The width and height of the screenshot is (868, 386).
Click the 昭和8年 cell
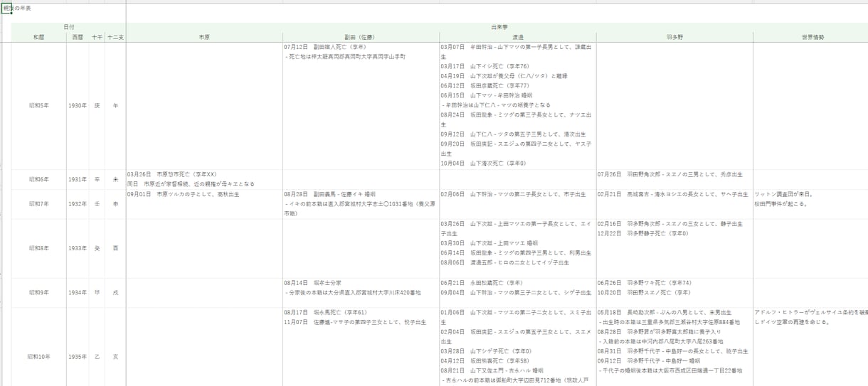38,248
